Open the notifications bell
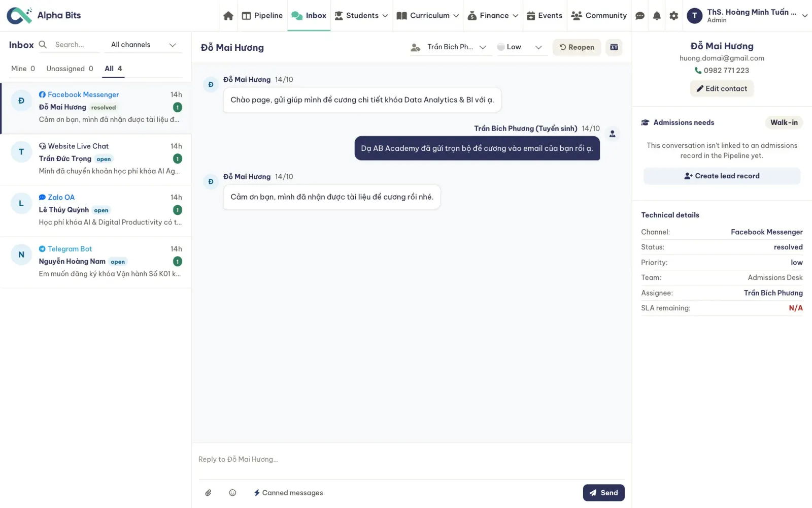The image size is (812, 508). pyautogui.click(x=657, y=16)
